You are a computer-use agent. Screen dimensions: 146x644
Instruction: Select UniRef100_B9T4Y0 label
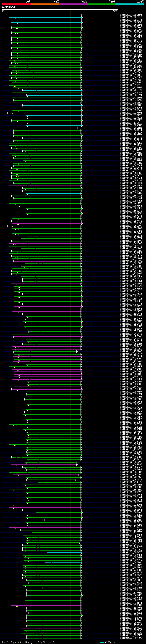point(131,40)
